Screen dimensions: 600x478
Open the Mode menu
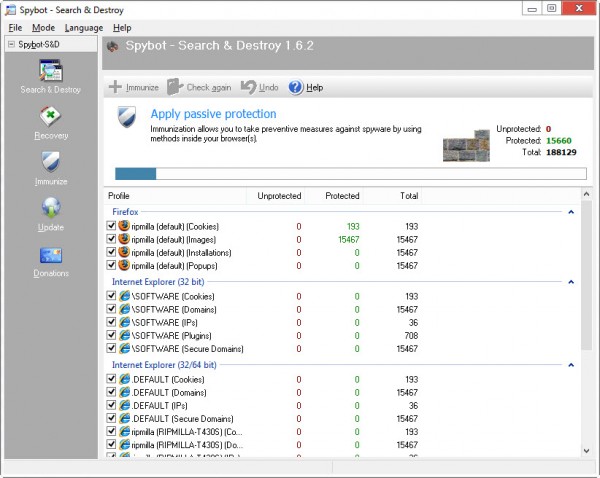43,28
